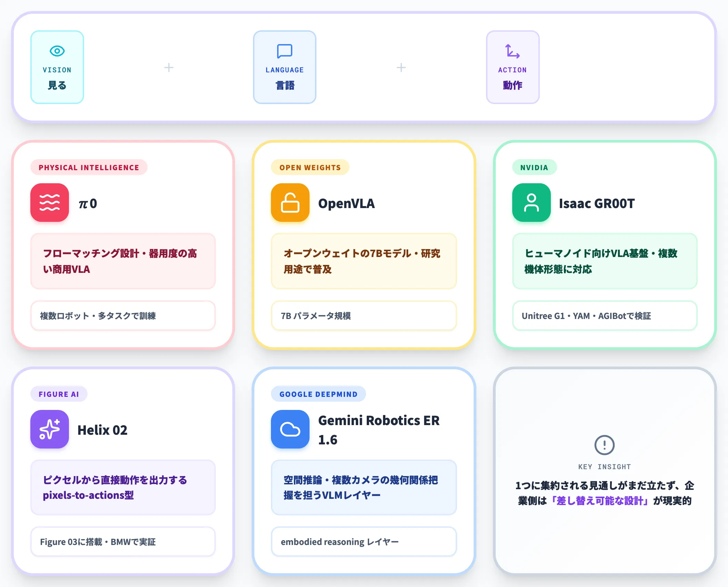The image size is (728, 587).
Task: Click the π0 model title
Action: tap(88, 203)
